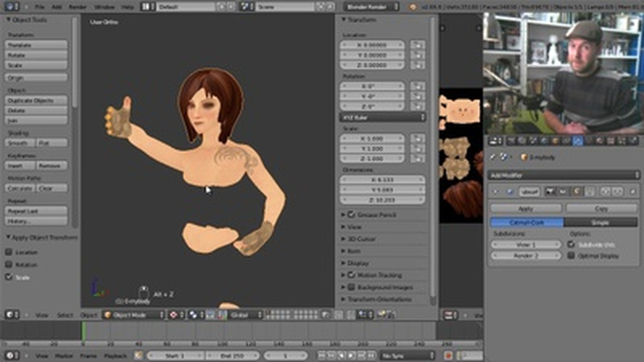
Task: Select the Modifiers wrench tab icon
Action: tap(578, 141)
